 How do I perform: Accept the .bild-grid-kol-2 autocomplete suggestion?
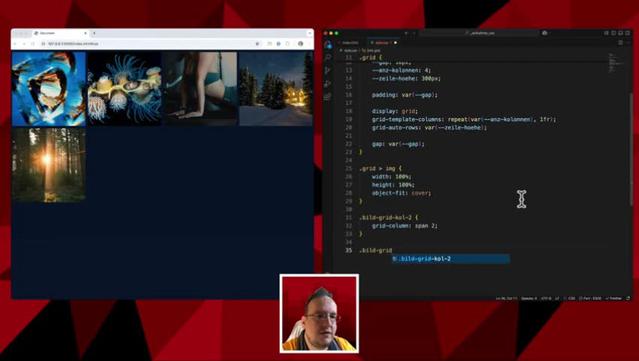tap(451, 259)
